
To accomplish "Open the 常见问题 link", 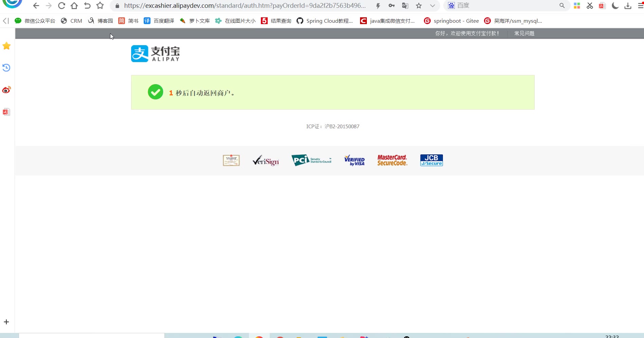I will point(524,33).
